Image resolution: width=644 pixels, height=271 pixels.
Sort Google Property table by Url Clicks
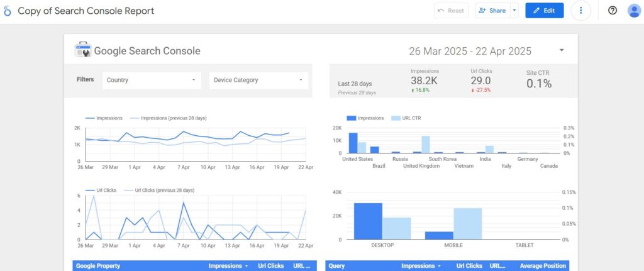point(270,266)
